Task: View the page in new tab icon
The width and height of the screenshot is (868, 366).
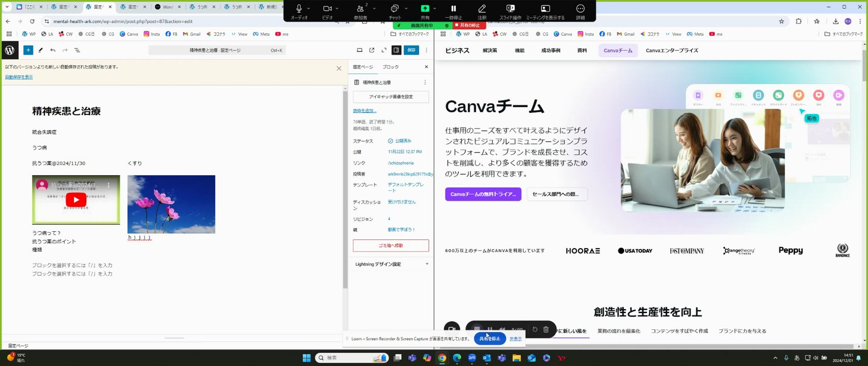Action: 372,50
